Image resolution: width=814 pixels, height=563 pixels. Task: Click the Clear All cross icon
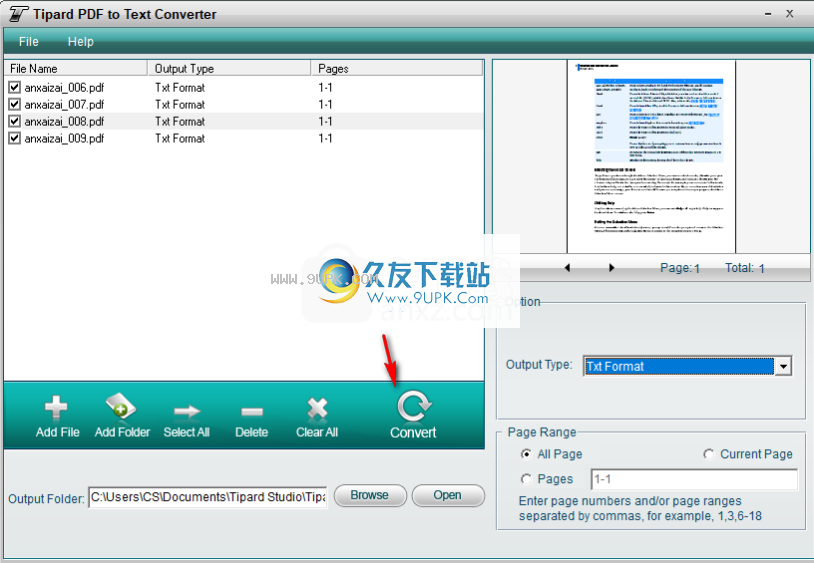pos(317,408)
